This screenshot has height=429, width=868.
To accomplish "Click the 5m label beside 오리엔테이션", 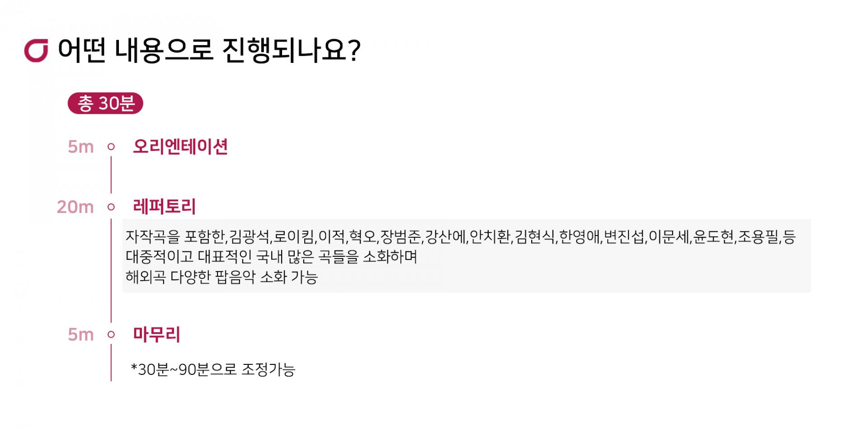I will tap(80, 147).
